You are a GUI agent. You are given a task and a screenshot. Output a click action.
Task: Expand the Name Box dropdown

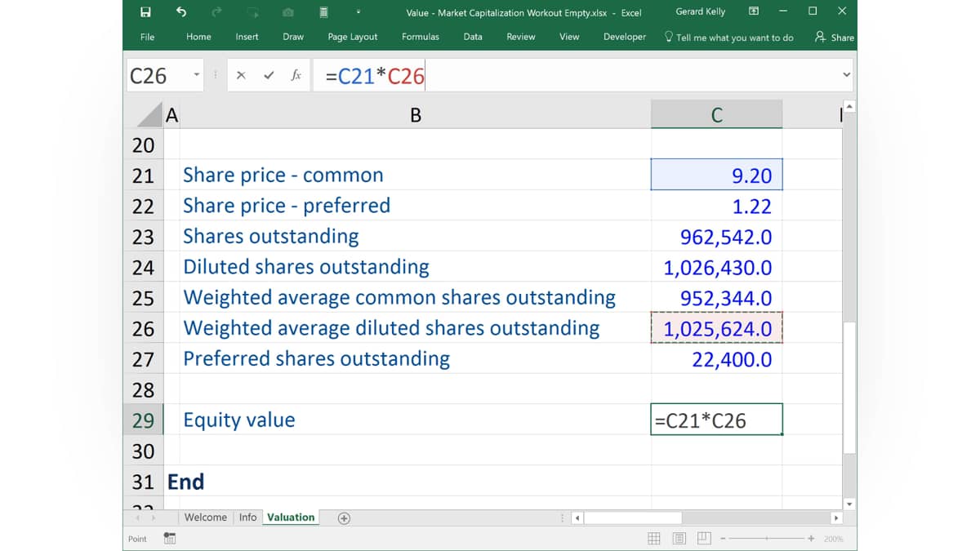pos(196,75)
